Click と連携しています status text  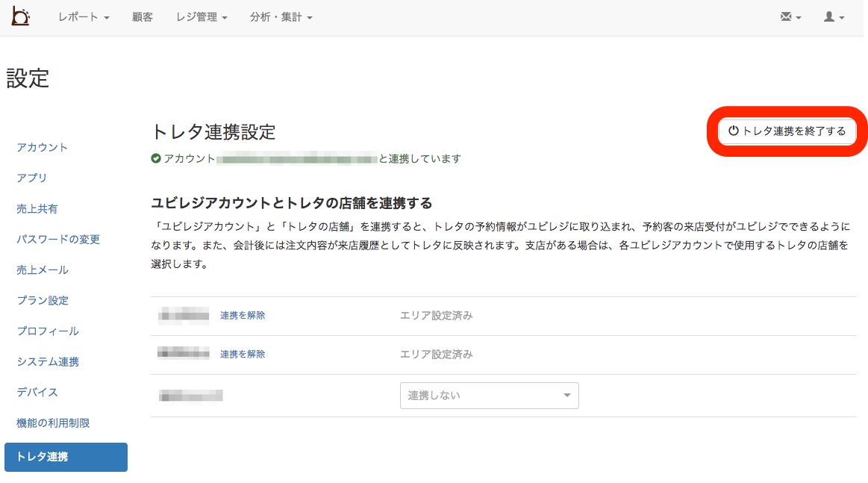[419, 159]
